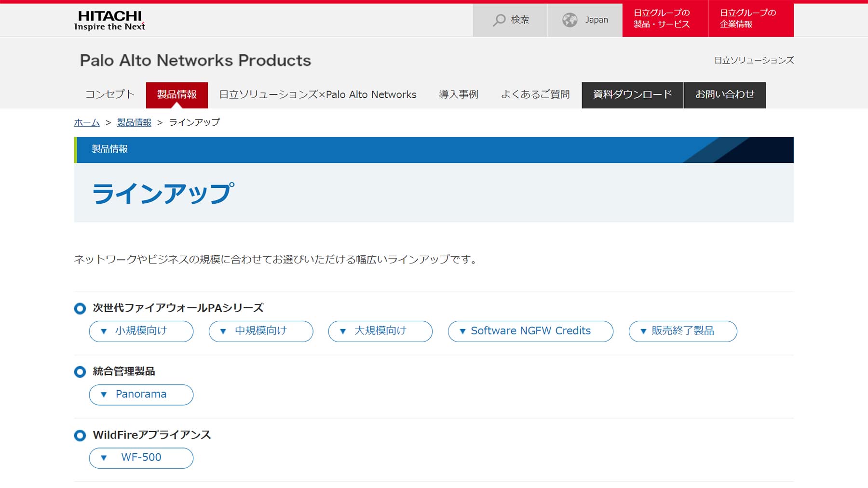868x488 pixels.
Task: Jump to 大規模向け section
Action: click(x=380, y=331)
